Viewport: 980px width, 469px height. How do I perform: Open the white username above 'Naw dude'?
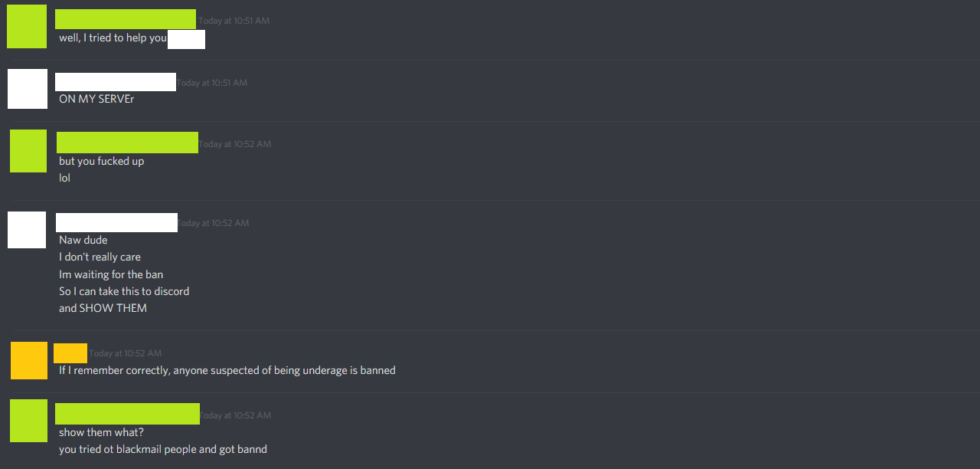point(117,223)
